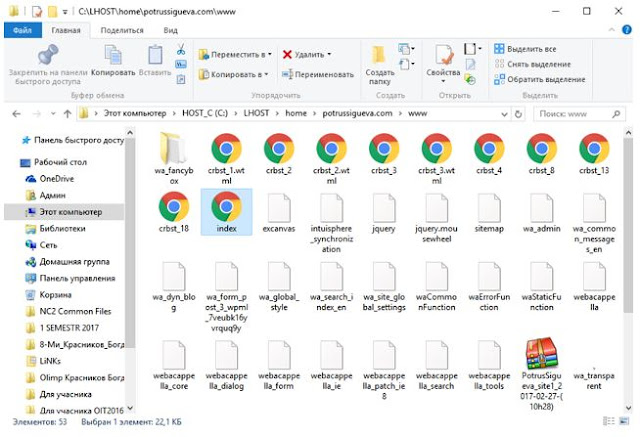Open the New item dropdown

pyautogui.click(x=406, y=49)
